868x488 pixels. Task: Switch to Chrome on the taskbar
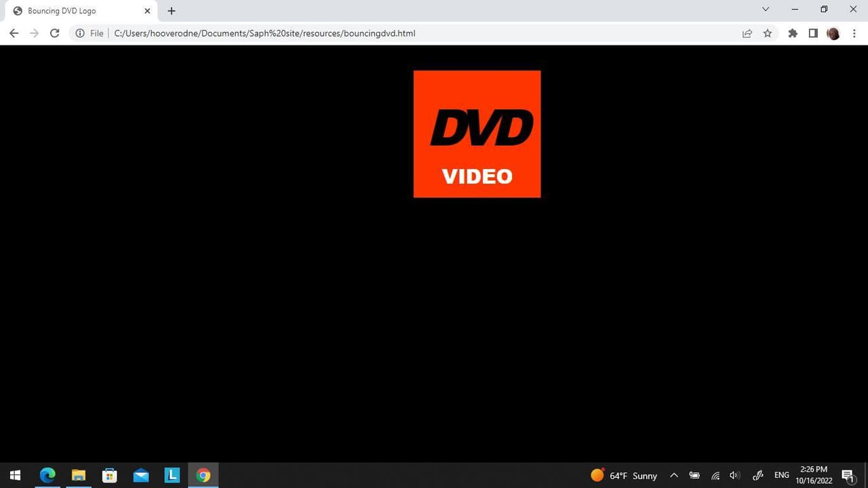tap(203, 475)
